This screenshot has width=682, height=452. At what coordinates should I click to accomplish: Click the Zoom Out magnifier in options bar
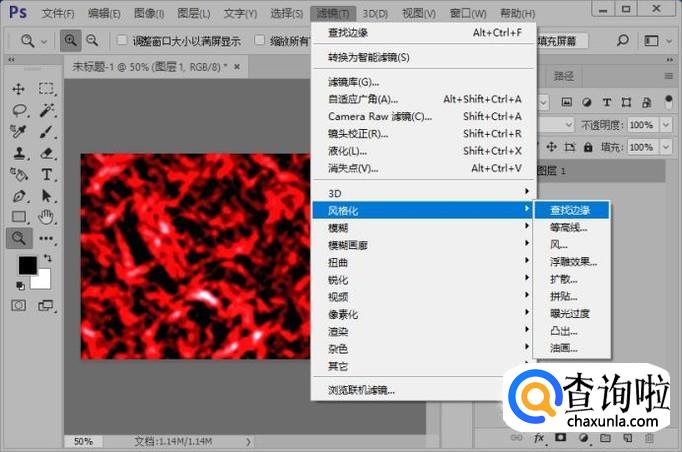(92, 40)
